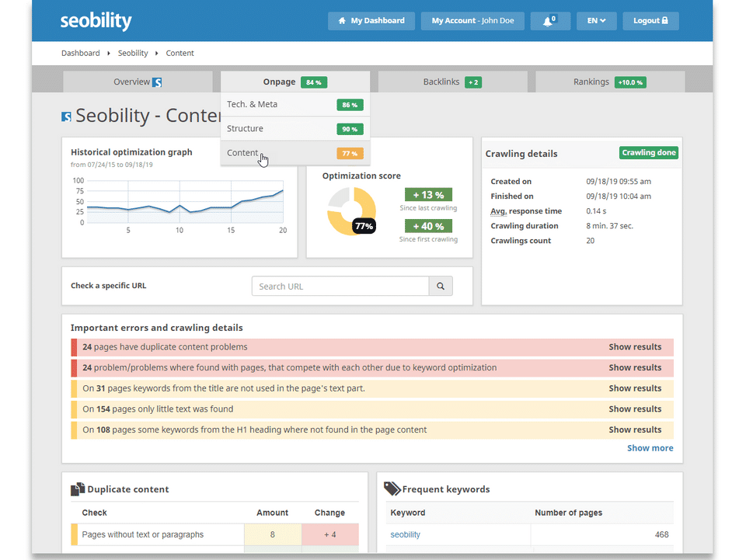Click the Check column header
The image size is (746, 560).
(94, 513)
